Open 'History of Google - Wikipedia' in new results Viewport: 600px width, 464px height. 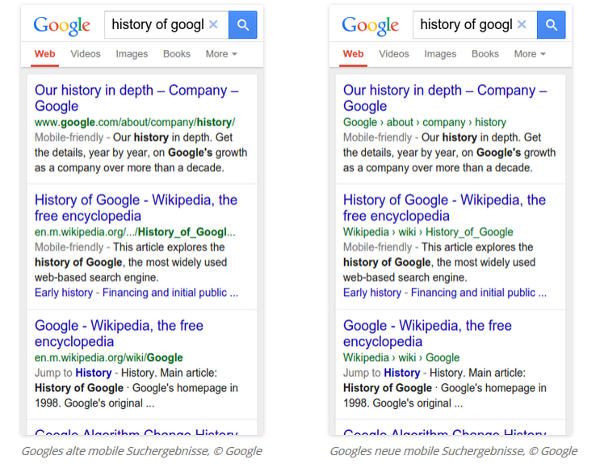[x=444, y=208]
